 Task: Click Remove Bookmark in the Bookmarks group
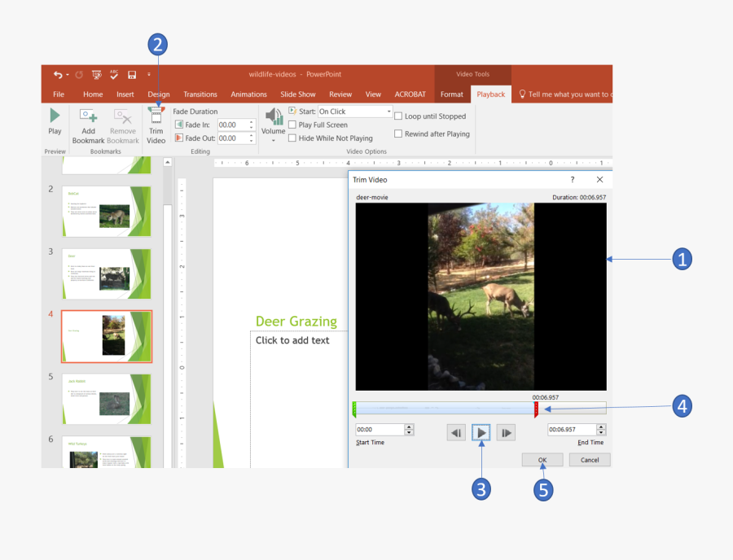(123, 127)
